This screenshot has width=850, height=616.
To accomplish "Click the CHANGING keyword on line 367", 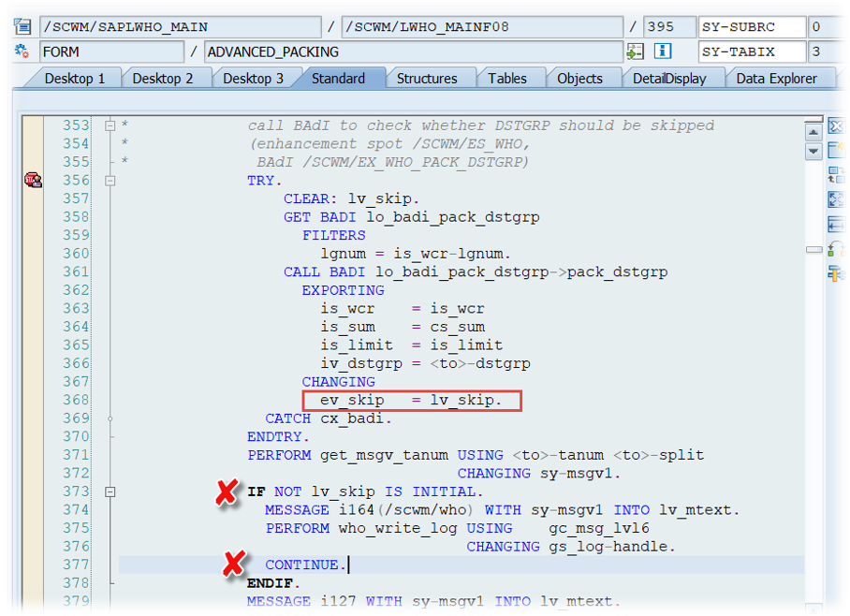I will 338,382.
